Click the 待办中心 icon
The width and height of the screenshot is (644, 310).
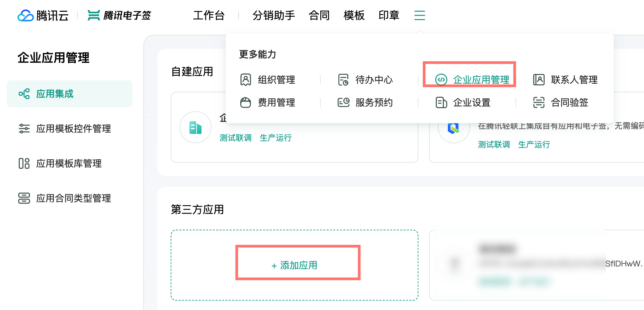click(343, 80)
